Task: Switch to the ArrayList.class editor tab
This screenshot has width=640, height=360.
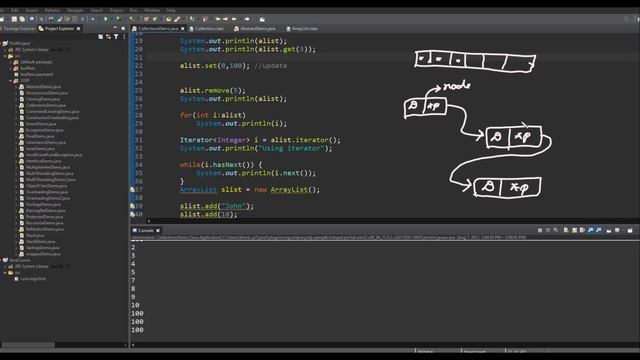Action: coord(302,29)
